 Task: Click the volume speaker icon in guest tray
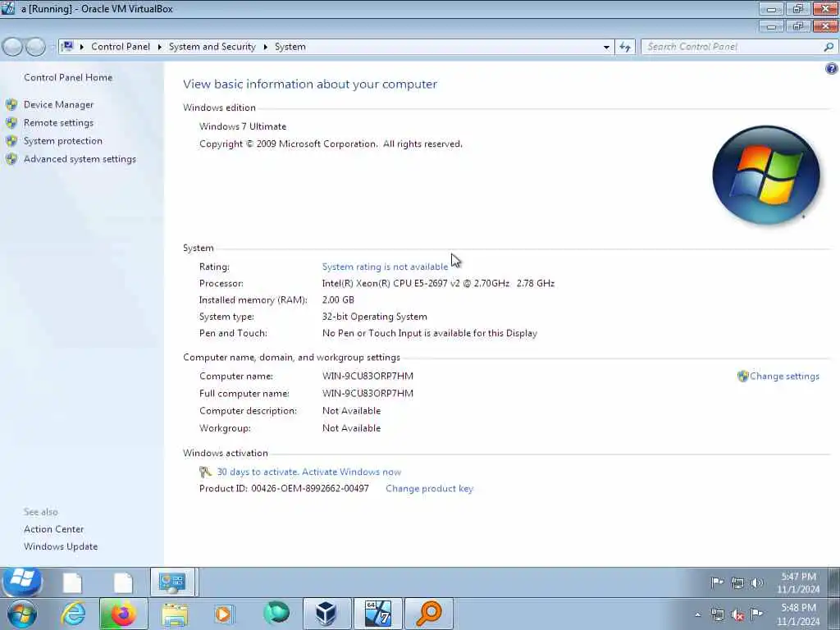[x=756, y=583]
